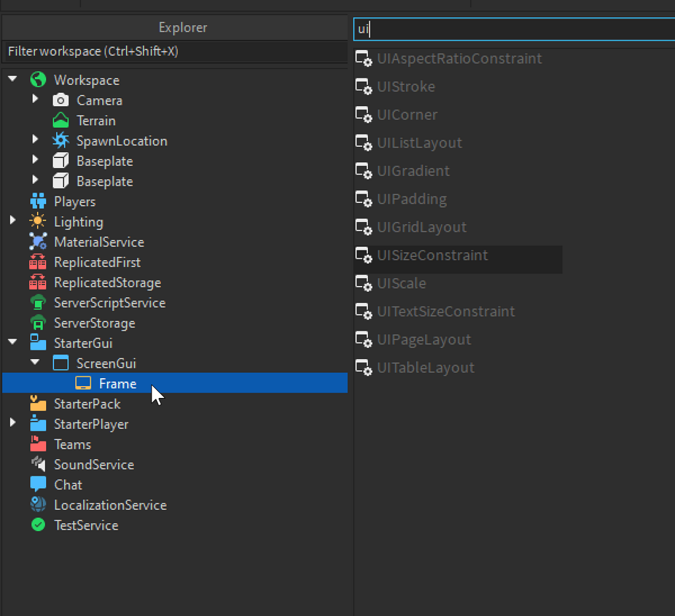This screenshot has height=616, width=675.
Task: Expand the second Baseplate node arrow
Action: coord(36,181)
